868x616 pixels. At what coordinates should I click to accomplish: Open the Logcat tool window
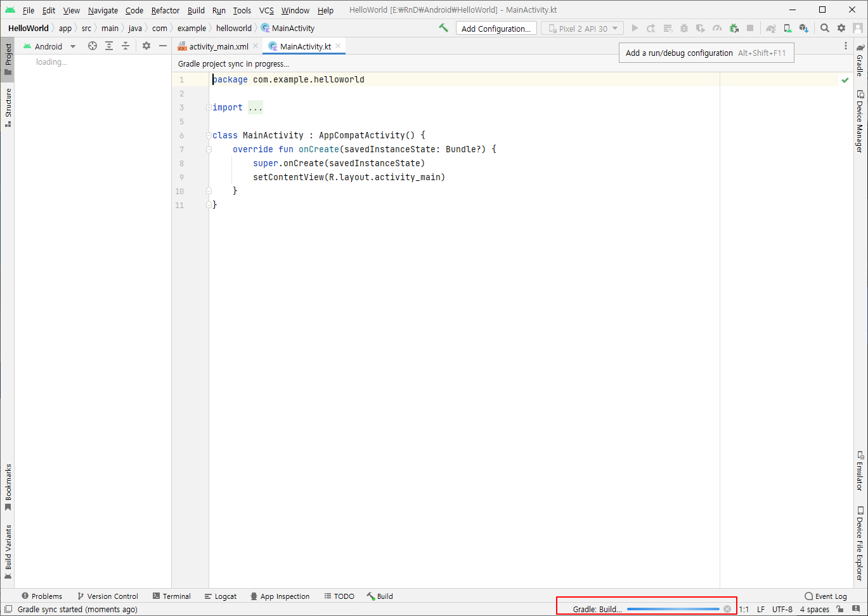point(221,596)
